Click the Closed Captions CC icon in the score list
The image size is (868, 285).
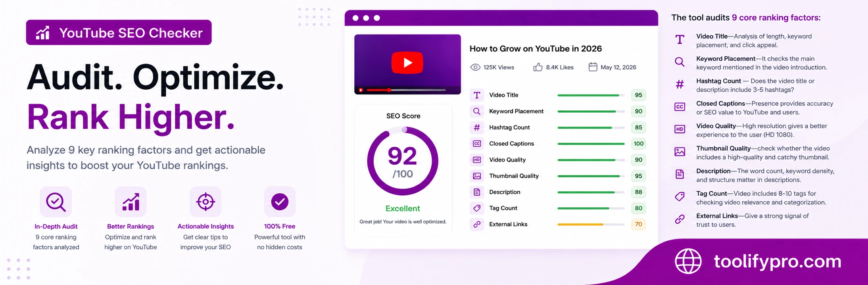[477, 144]
